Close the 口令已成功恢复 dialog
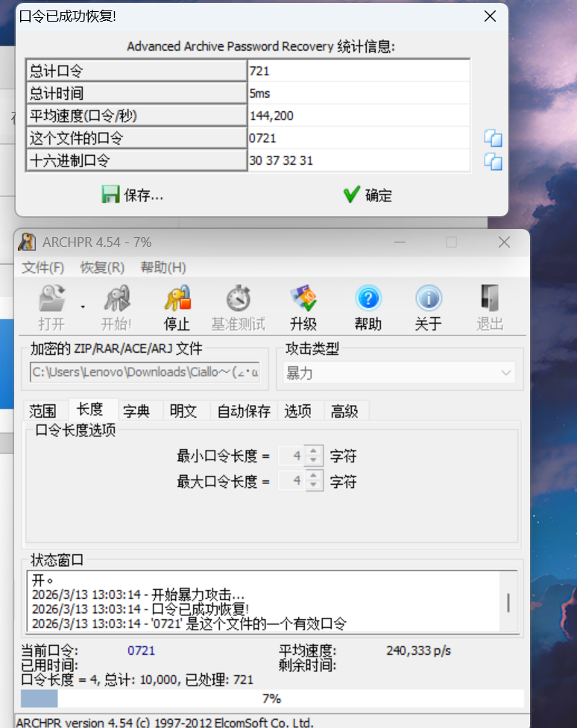 click(490, 16)
